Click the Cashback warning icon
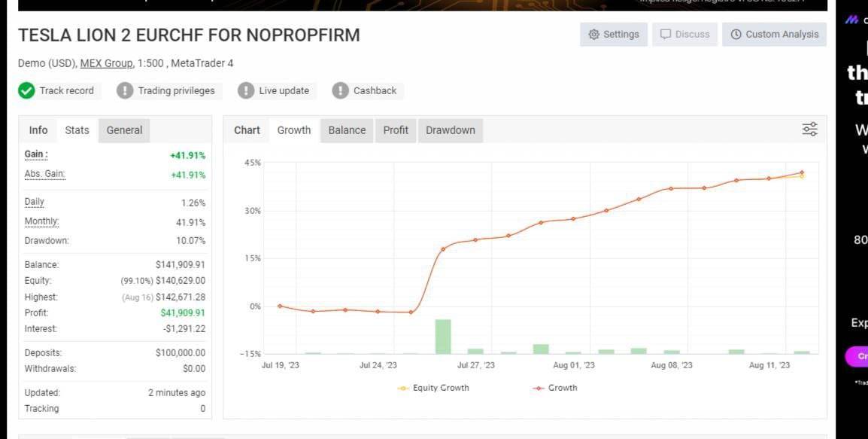 (340, 91)
